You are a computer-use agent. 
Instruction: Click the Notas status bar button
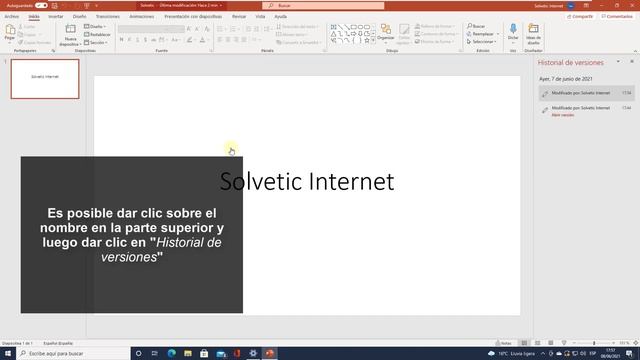pyautogui.click(x=504, y=343)
